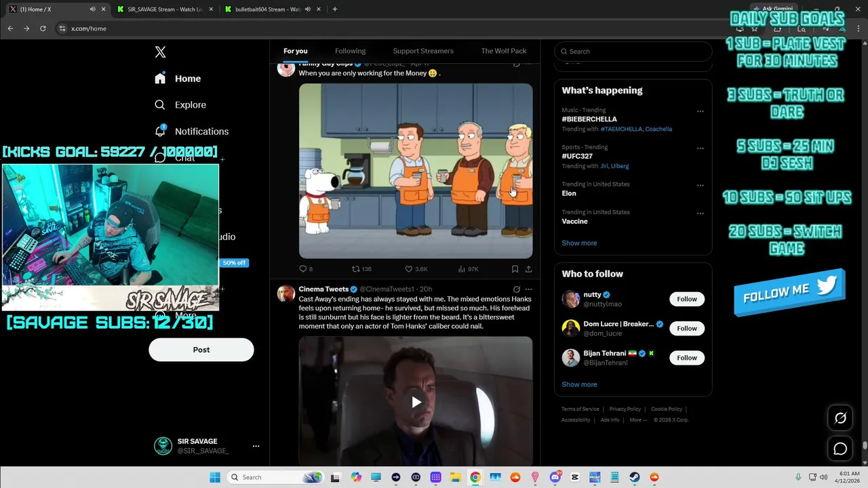Go back in browser history
This screenshot has width=868, height=488.
pyautogui.click(x=10, y=28)
